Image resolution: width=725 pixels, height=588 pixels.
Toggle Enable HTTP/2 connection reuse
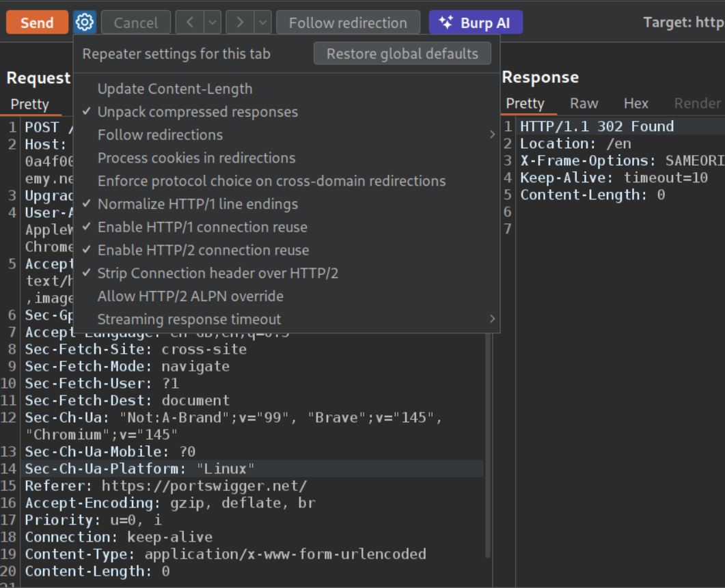[x=203, y=250]
